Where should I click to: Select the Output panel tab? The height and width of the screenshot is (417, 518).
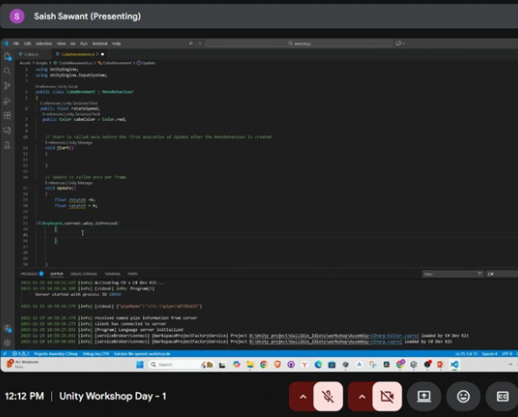[x=56, y=274]
